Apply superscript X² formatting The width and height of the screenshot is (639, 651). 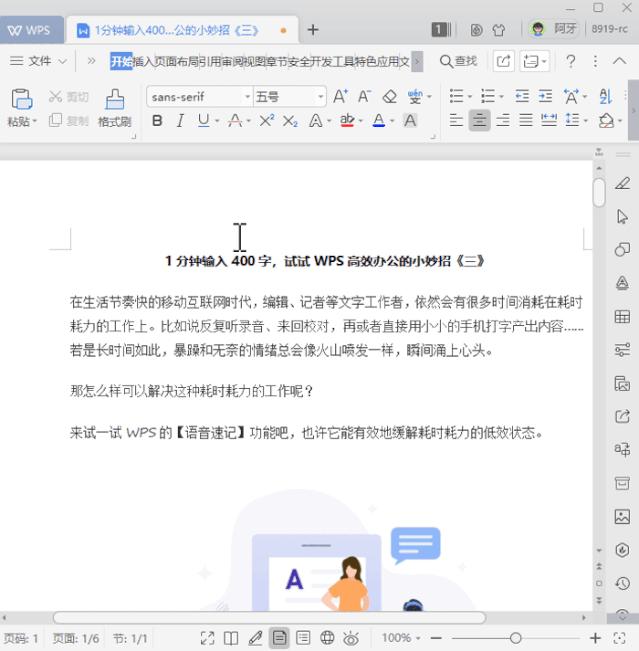coord(267,121)
